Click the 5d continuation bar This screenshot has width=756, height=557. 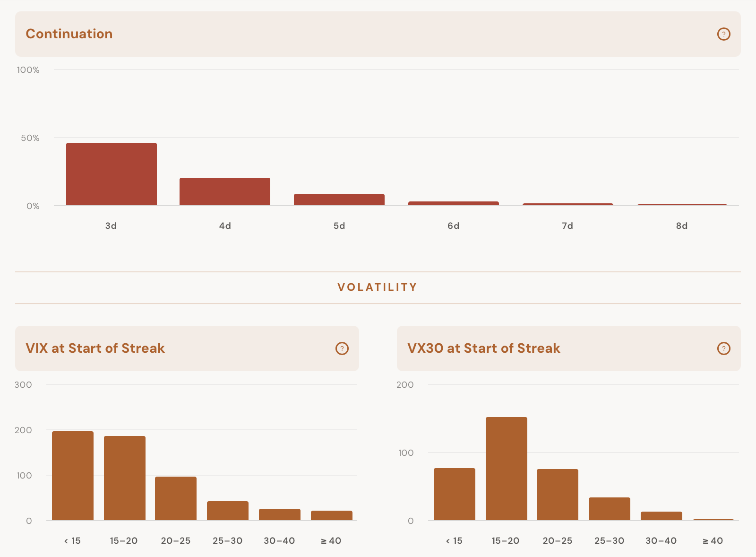(x=339, y=200)
